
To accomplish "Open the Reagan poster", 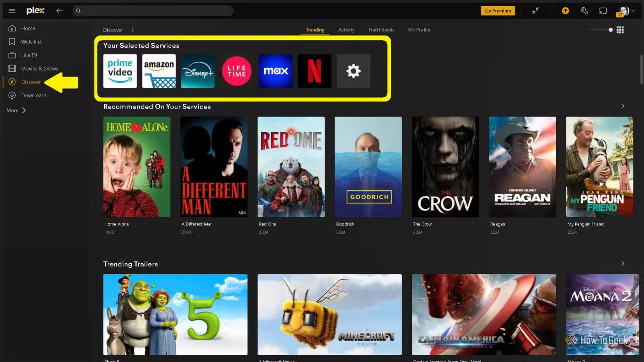I will click(523, 167).
